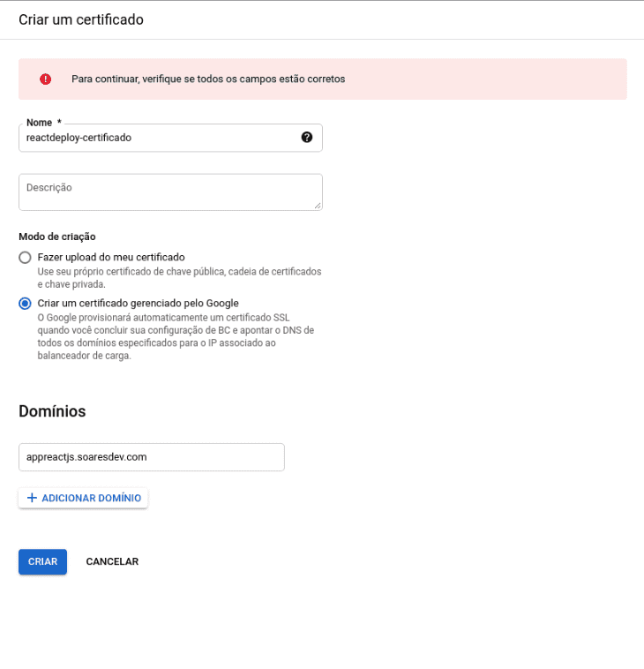Click the Google-managed option label text
644x669 pixels.
138,304
